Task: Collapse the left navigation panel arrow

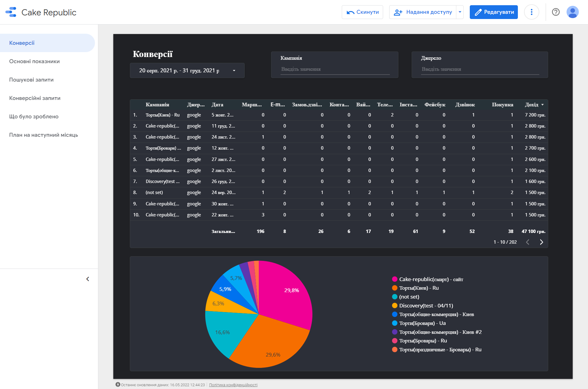Action: 88,279
